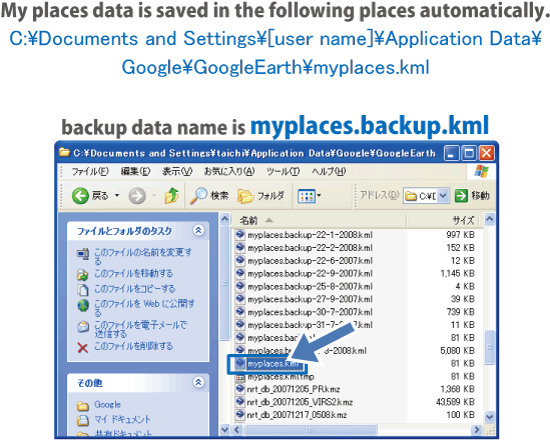Image resolution: width=550 pixels, height=440 pixels.
Task: Click file list scrollbar up arrow
Action: coord(489,219)
